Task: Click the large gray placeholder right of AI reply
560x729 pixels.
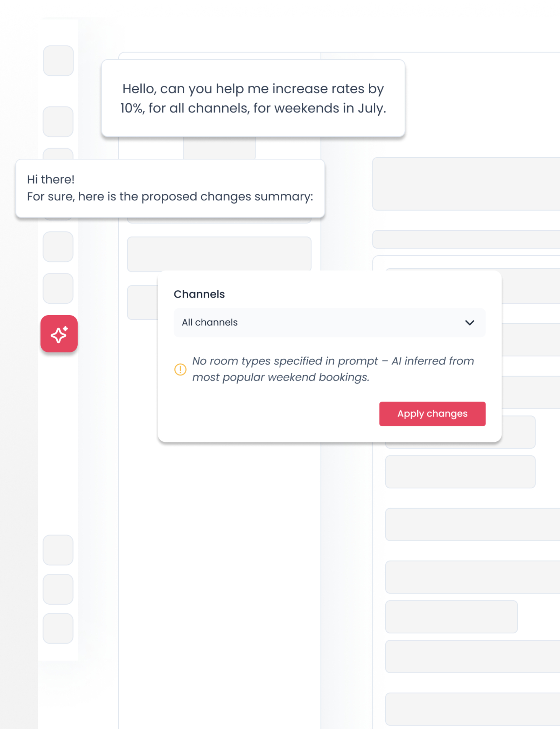Action: coord(465,184)
